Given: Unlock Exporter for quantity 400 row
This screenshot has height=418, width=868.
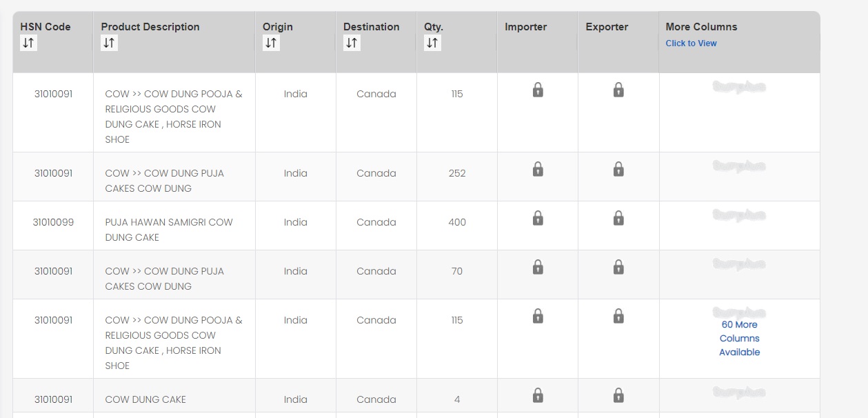Looking at the screenshot, I should (618, 218).
